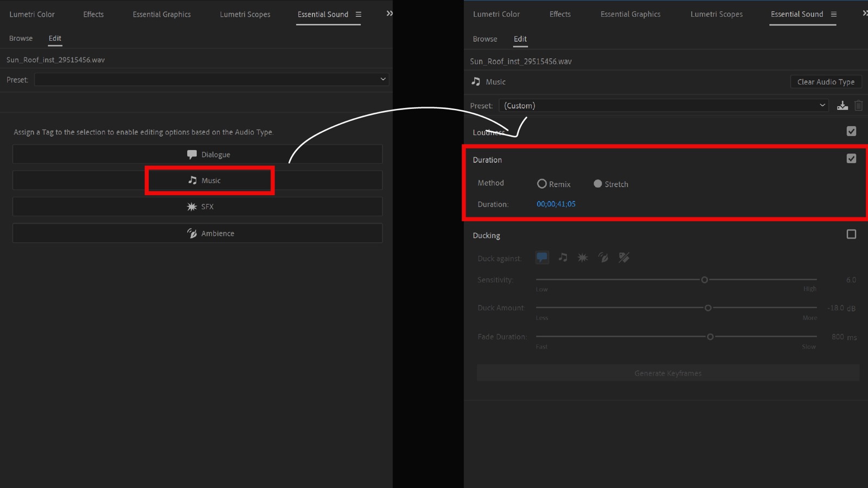The width and height of the screenshot is (868, 488).
Task: Open Essential Sound panel menu in right panel
Action: coord(834,14)
